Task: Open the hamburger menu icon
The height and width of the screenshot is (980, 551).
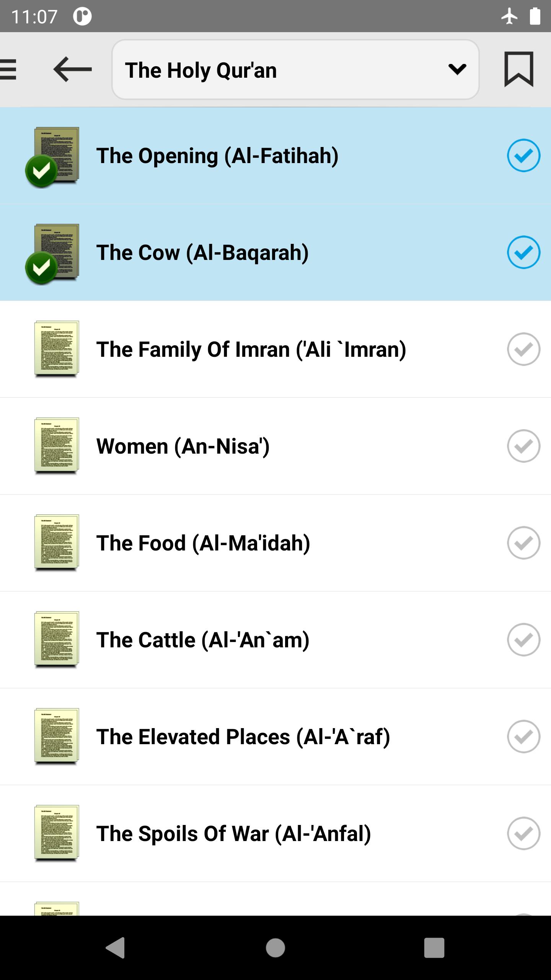Action: (8, 69)
